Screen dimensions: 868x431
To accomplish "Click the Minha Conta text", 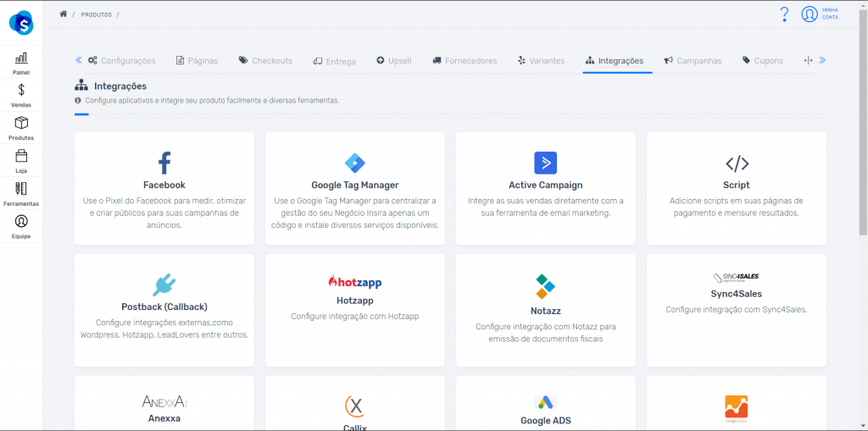I will coord(830,14).
